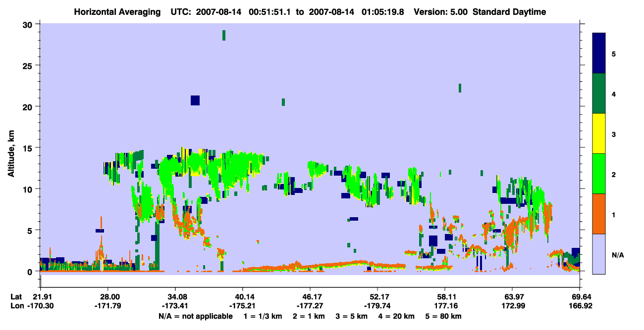Click the dark green color bar segment for level 4
644x330 pixels.
point(599,94)
